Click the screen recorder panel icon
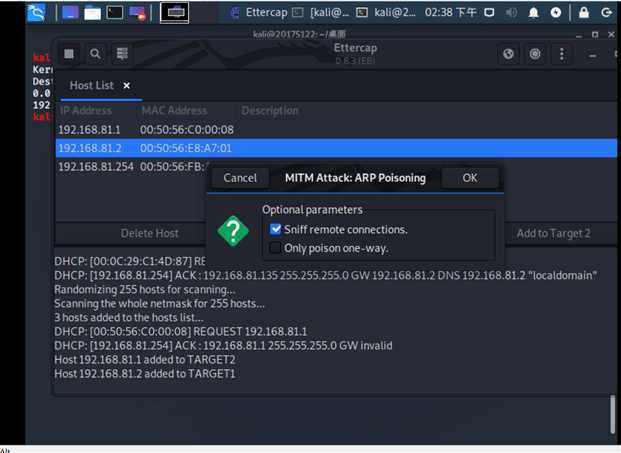 pos(137,13)
